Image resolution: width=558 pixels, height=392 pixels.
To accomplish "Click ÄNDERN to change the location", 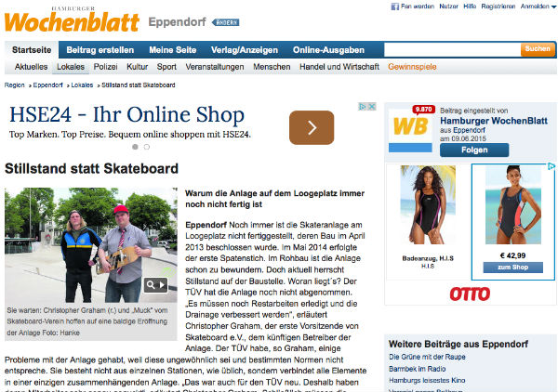I will coord(226,23).
